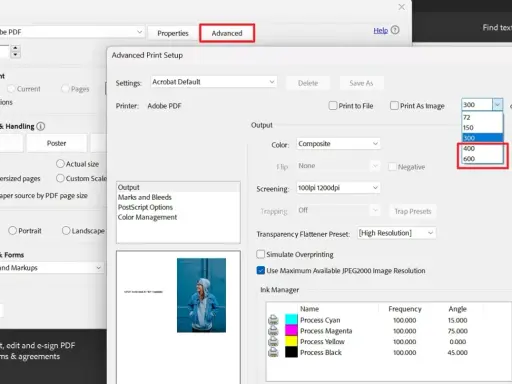The width and height of the screenshot is (512, 384).
Task: Open the Help link
Action: 380,31
